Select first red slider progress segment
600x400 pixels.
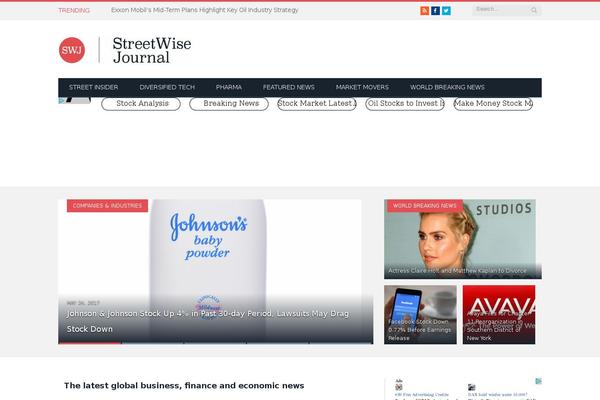[90, 343]
